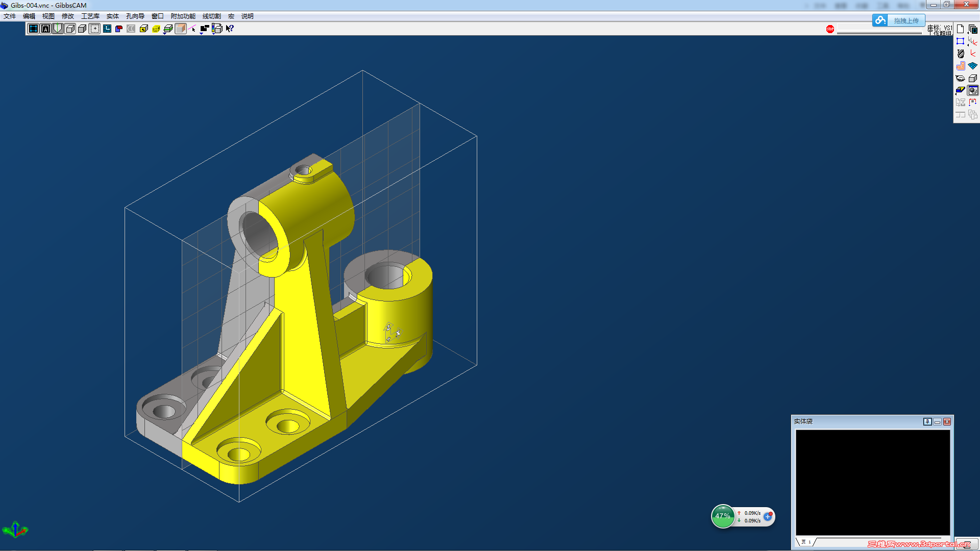
Task: Toggle the orange striped cube section view
Action: coord(180,29)
